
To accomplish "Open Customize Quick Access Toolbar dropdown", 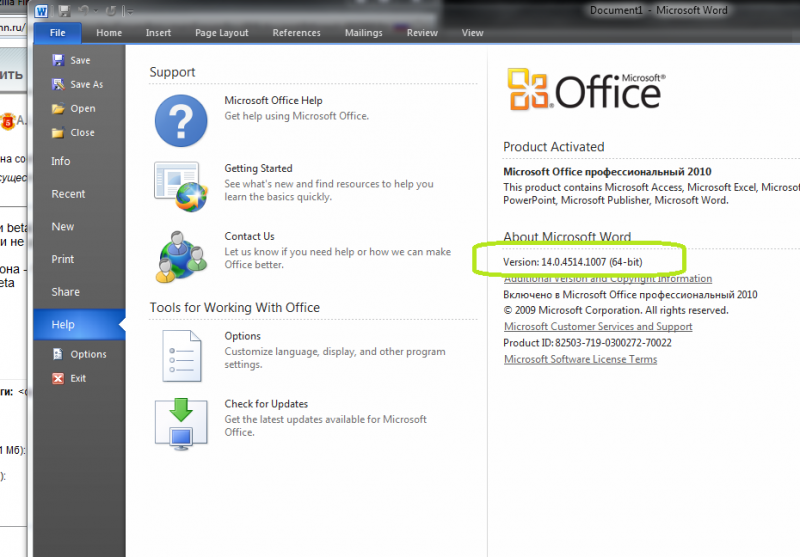I will pos(128,11).
